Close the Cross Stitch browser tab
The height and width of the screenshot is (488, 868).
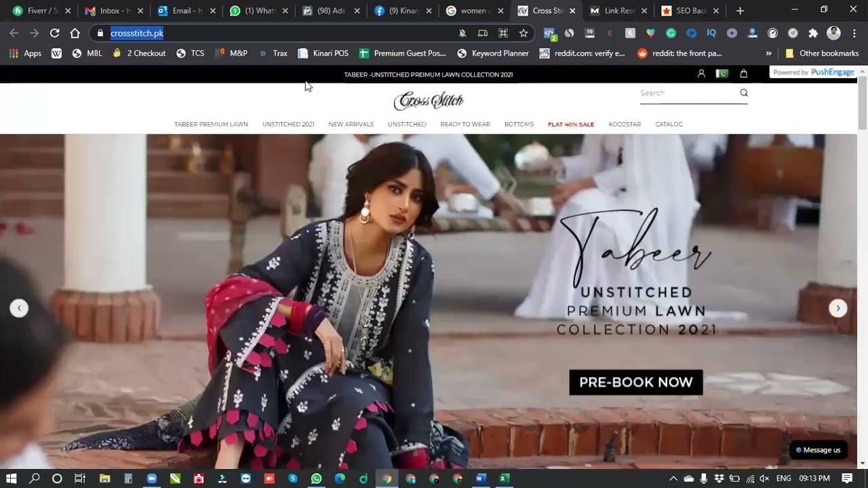coord(572,11)
